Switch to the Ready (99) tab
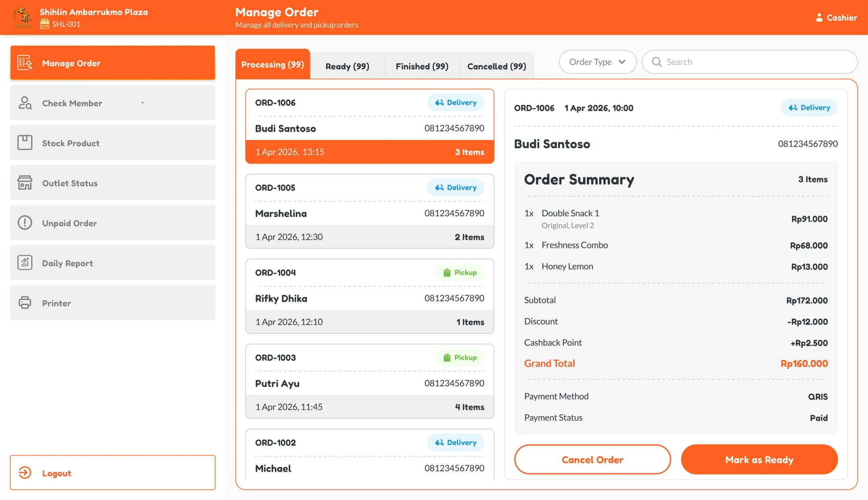This screenshot has width=868, height=500. (347, 66)
